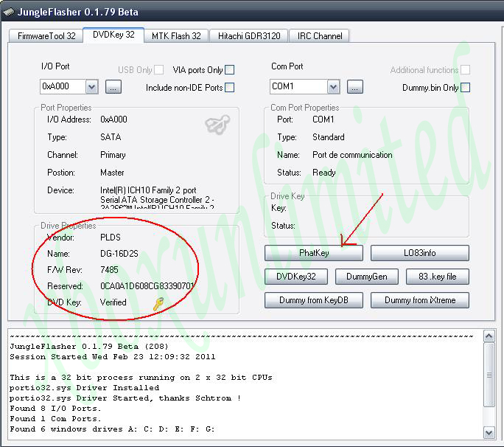Click the JungleFlasher title bar app icon
Viewport: 504px width, 447px height.
point(8,13)
